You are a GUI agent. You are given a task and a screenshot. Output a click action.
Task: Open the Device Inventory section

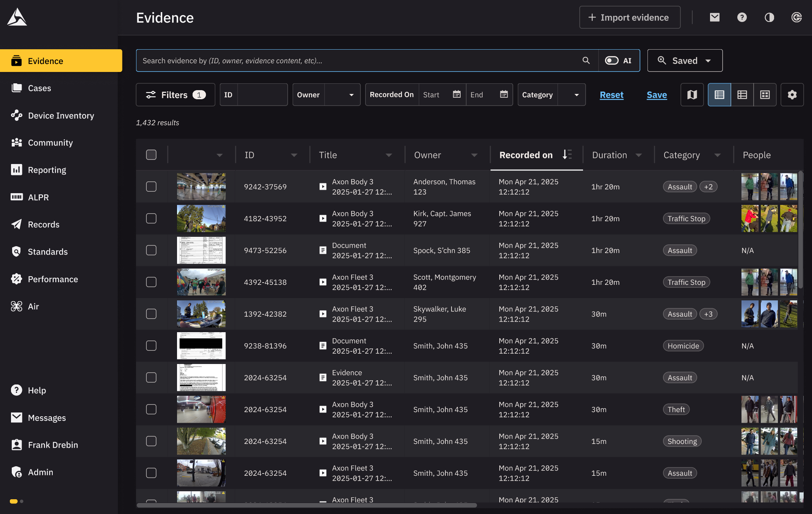(x=61, y=116)
